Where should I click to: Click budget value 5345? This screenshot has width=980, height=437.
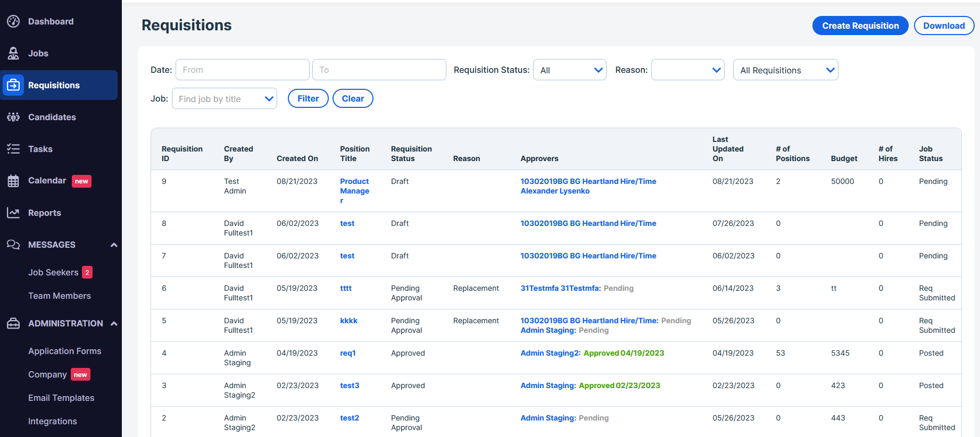[840, 353]
